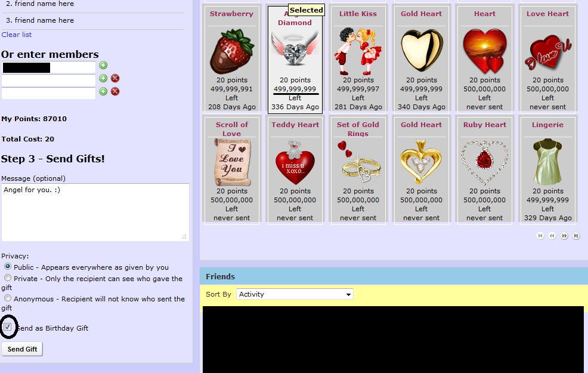Jump to last page of gifts
Screen dimensions: 588x373
coord(576,236)
